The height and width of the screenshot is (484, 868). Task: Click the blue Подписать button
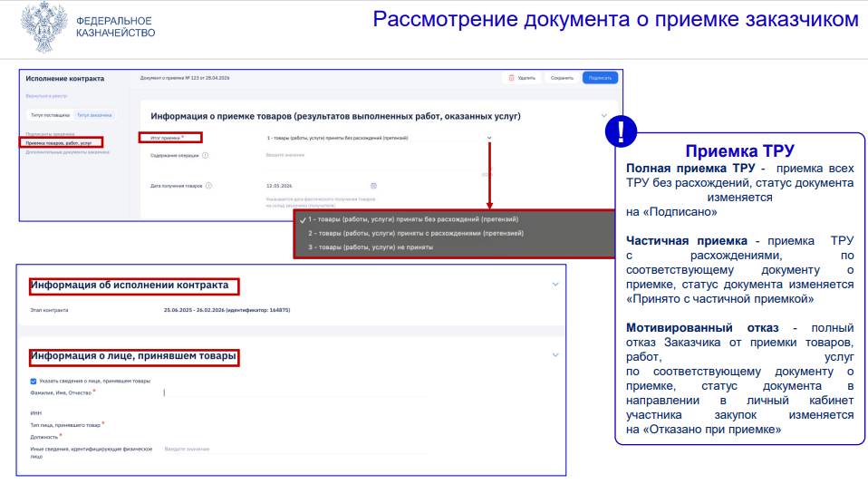pyautogui.click(x=600, y=78)
